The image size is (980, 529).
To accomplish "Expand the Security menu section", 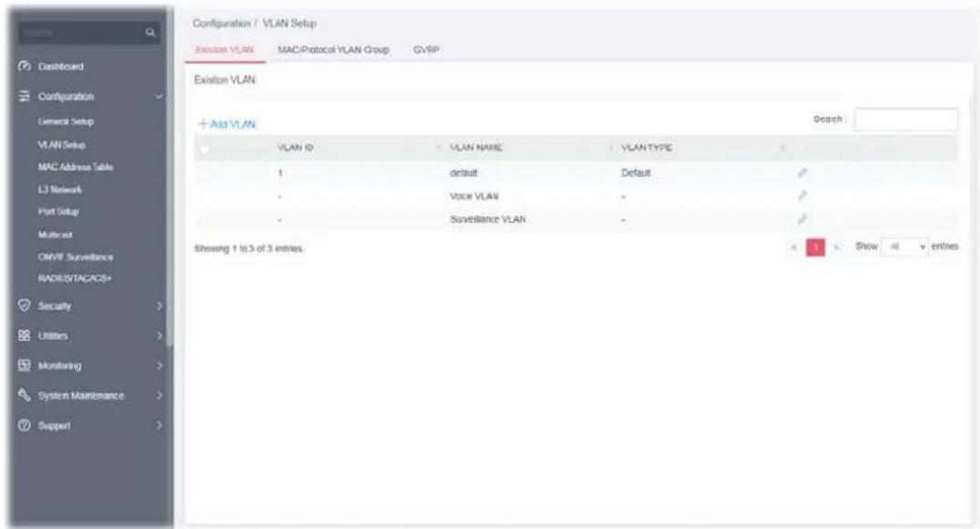I will point(158,306).
